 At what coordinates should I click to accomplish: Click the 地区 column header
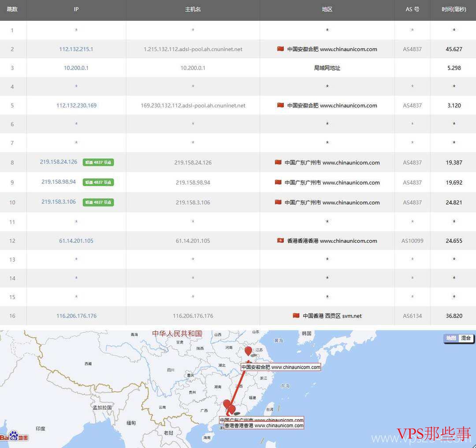[x=327, y=9]
